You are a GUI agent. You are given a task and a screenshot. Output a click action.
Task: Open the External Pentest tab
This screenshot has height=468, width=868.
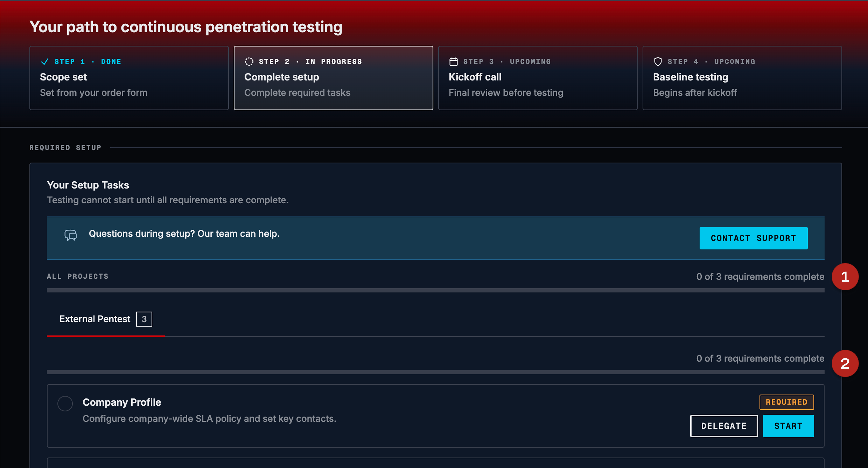pyautogui.click(x=106, y=319)
